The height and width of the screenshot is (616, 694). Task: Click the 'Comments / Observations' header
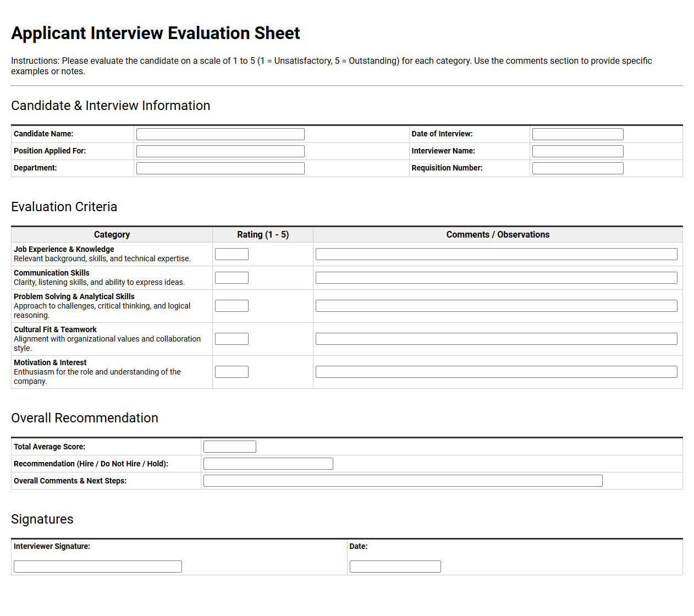tap(498, 235)
